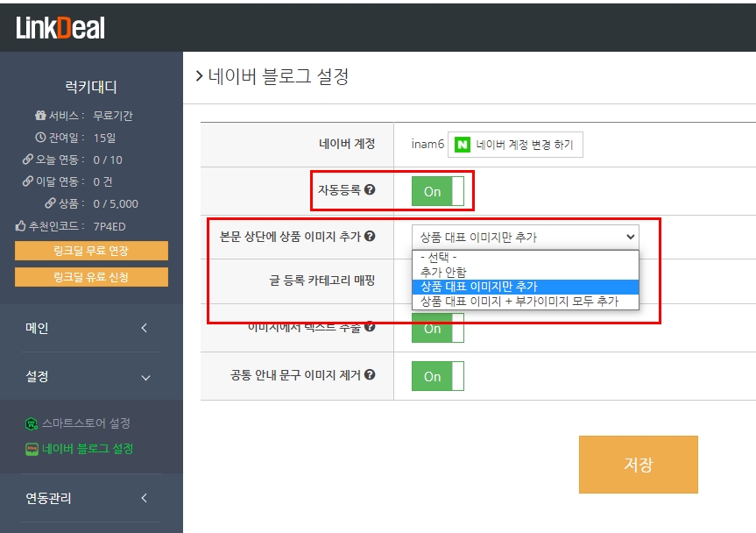Click the 링크딜 유료 신청 button
Viewport: 756px width, 533px height.
[x=91, y=277]
